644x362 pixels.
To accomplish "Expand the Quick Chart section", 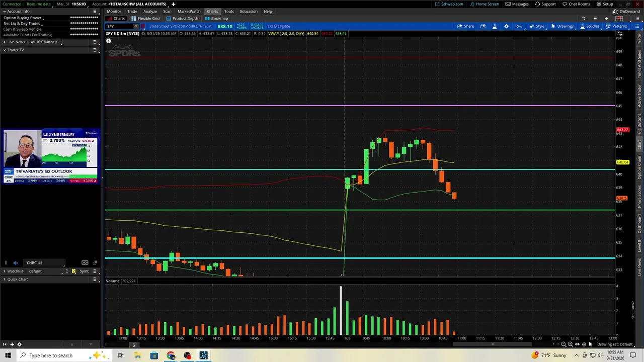I will tap(5, 279).
